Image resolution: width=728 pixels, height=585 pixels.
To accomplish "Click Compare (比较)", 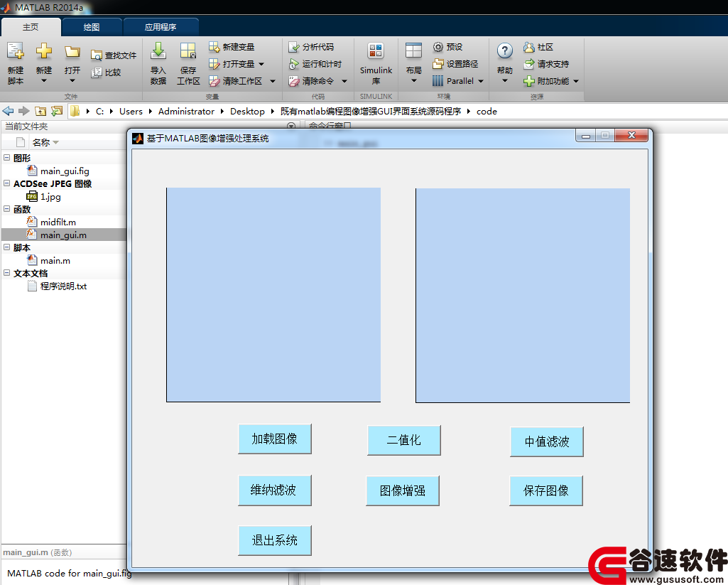I will point(106,73).
